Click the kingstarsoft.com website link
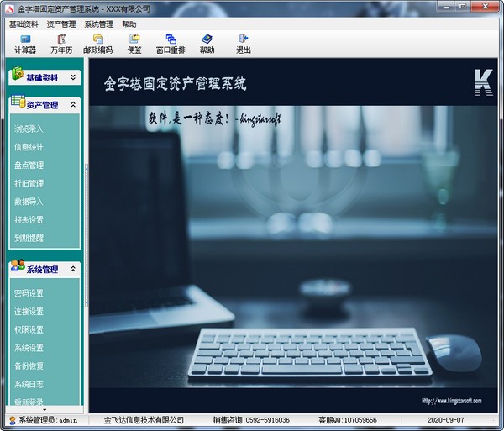The width and height of the screenshot is (504, 431). pyautogui.click(x=452, y=401)
